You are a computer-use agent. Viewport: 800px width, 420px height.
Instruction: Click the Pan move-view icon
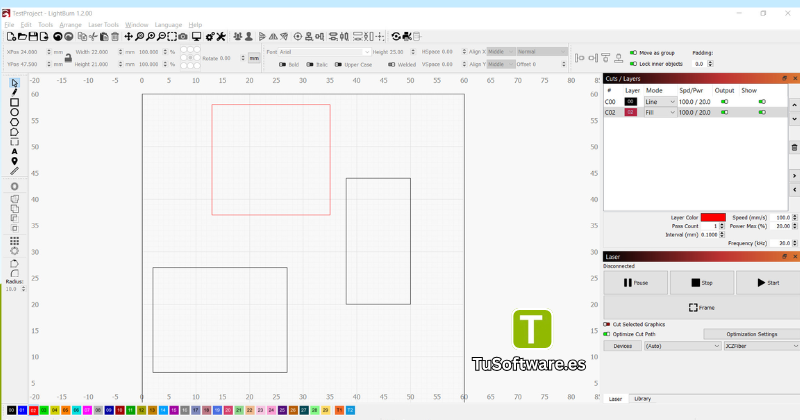click(129, 36)
